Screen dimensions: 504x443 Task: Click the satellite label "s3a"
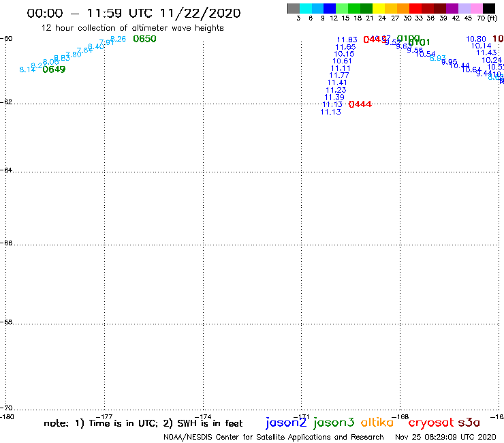pyautogui.click(x=469, y=423)
